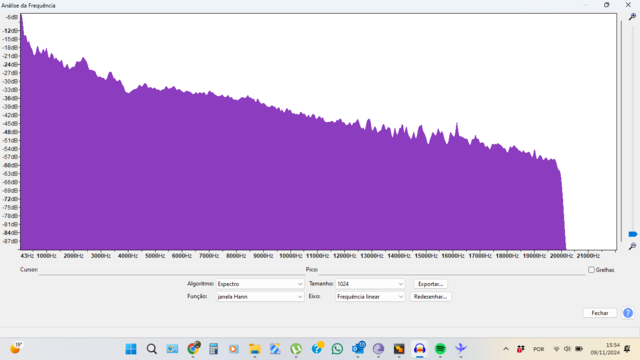The width and height of the screenshot is (640, 360).
Task: Open the Eixo dropdown Frequência linear
Action: tap(370, 297)
